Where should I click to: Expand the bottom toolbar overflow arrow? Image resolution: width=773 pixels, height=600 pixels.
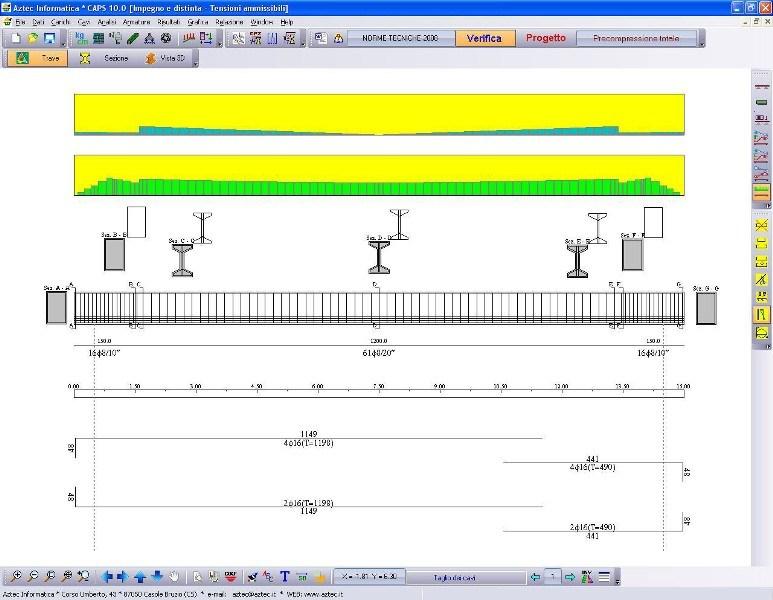(x=619, y=579)
